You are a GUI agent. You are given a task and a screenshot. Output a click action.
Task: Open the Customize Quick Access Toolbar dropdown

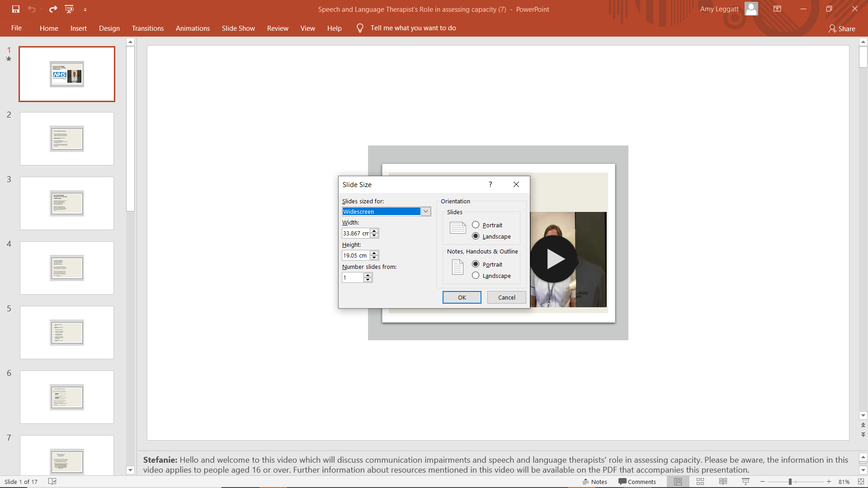[x=85, y=9]
